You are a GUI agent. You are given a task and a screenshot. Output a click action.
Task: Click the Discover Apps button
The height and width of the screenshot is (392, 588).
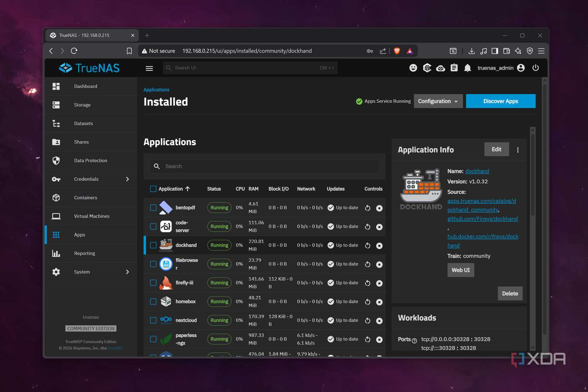(x=501, y=101)
